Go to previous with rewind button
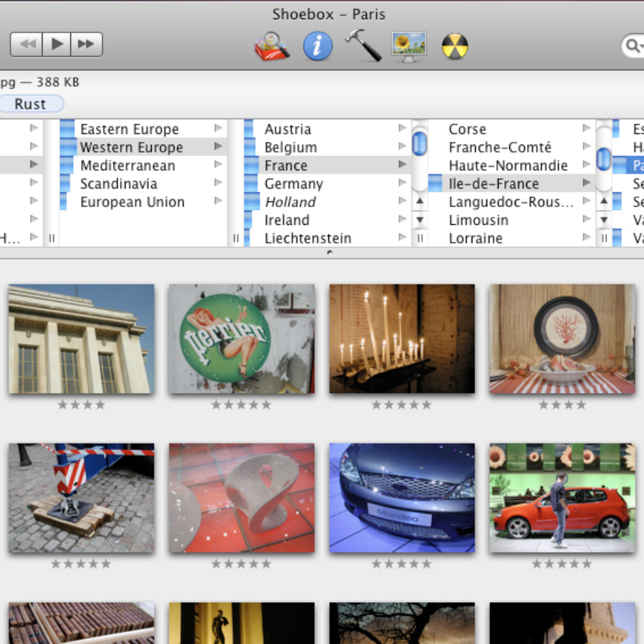Screen dimensions: 644x644 pyautogui.click(x=27, y=45)
